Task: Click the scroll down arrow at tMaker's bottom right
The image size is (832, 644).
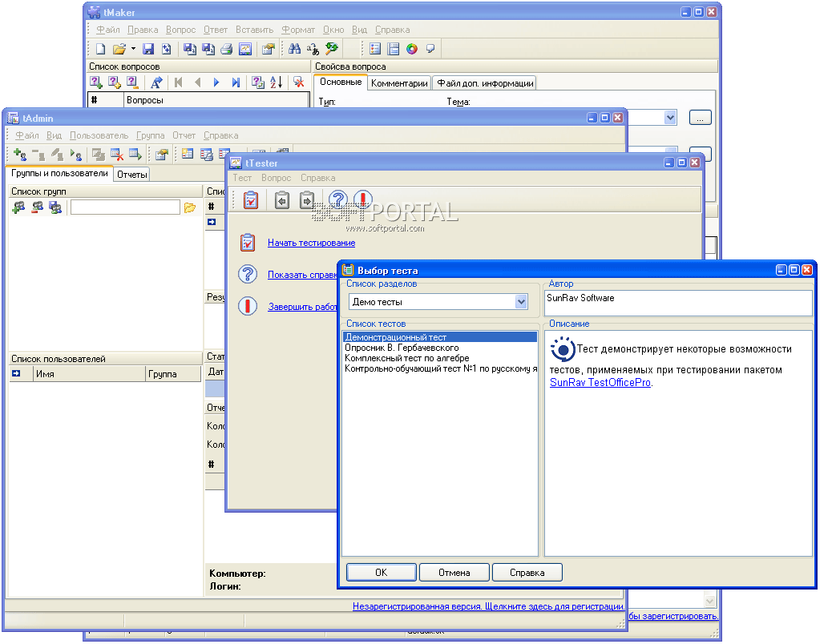Action: coord(710,601)
